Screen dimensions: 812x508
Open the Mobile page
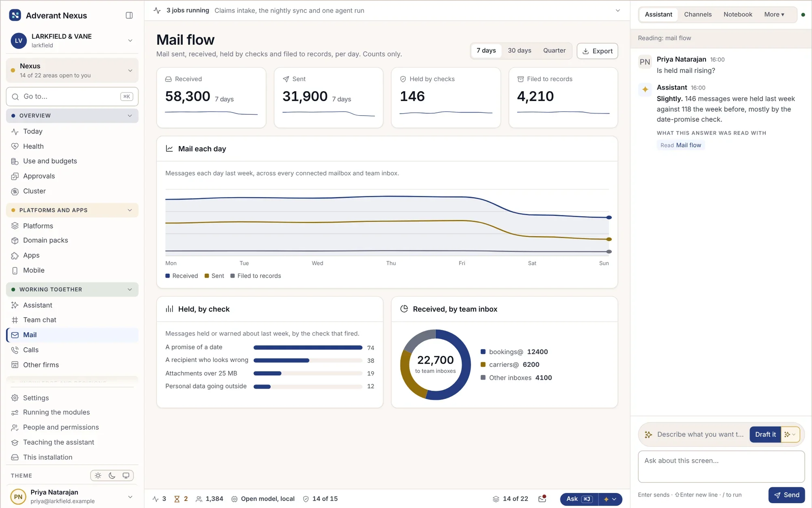pyautogui.click(x=72, y=271)
